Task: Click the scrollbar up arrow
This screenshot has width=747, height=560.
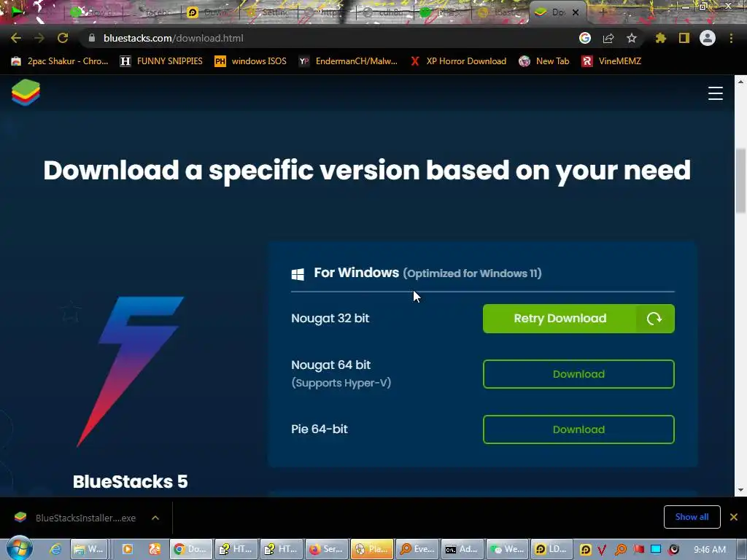Action: 740,82
